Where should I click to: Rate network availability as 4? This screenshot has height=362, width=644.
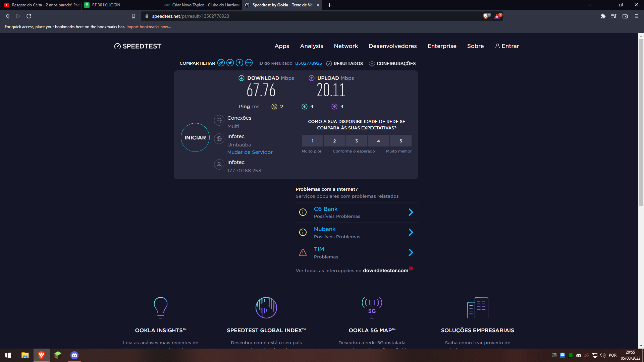[378, 141]
